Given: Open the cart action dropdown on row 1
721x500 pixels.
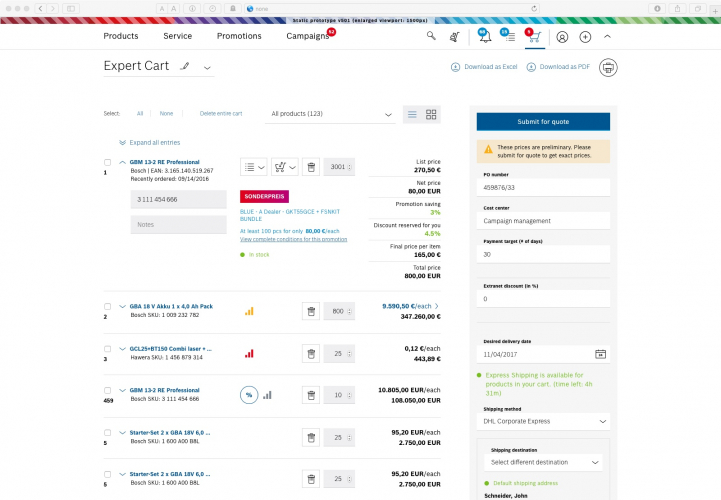Looking at the screenshot, I should click(285, 167).
